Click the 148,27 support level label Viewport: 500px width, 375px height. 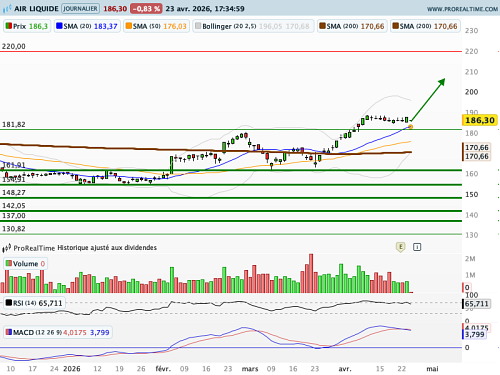pyautogui.click(x=14, y=193)
